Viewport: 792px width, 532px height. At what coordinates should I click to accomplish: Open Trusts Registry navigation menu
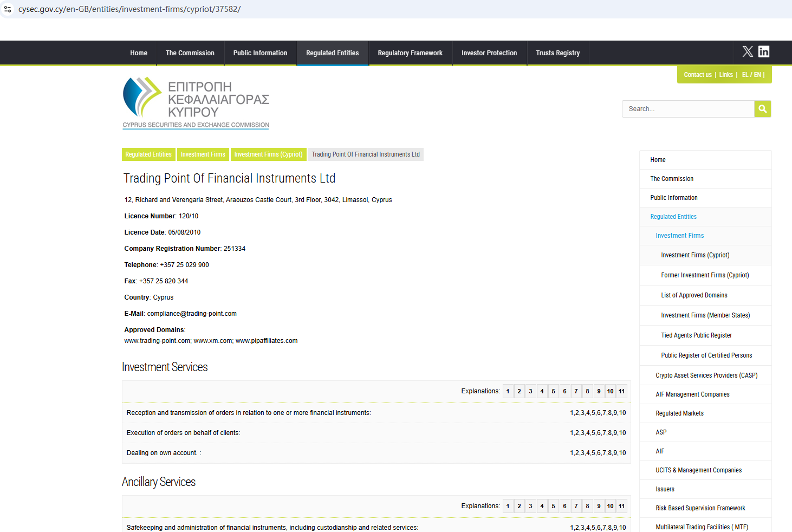pyautogui.click(x=558, y=53)
